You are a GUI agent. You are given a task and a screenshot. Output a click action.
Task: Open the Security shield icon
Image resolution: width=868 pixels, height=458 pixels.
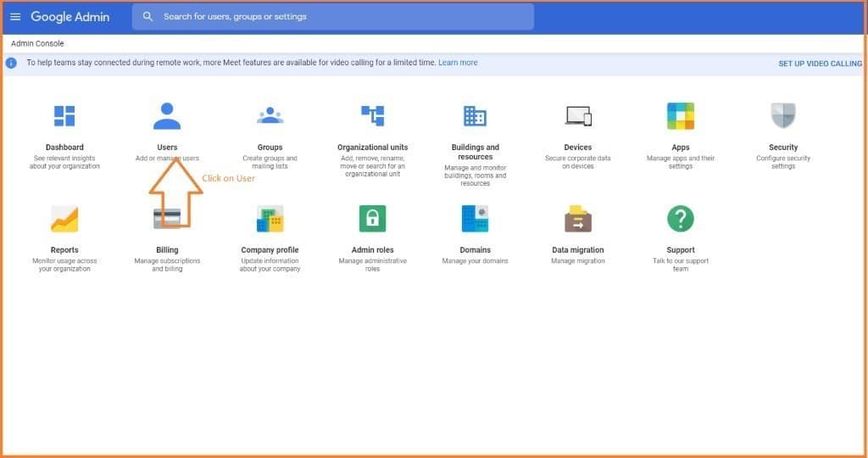click(783, 116)
